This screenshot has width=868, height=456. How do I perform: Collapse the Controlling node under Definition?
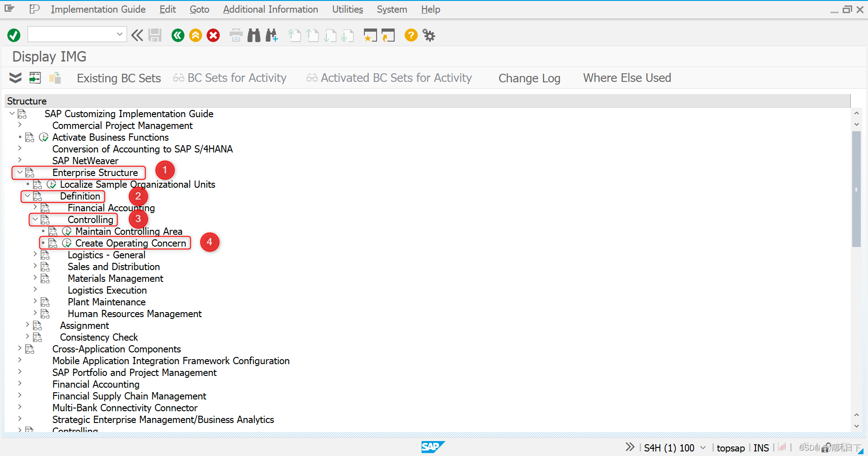coord(35,219)
